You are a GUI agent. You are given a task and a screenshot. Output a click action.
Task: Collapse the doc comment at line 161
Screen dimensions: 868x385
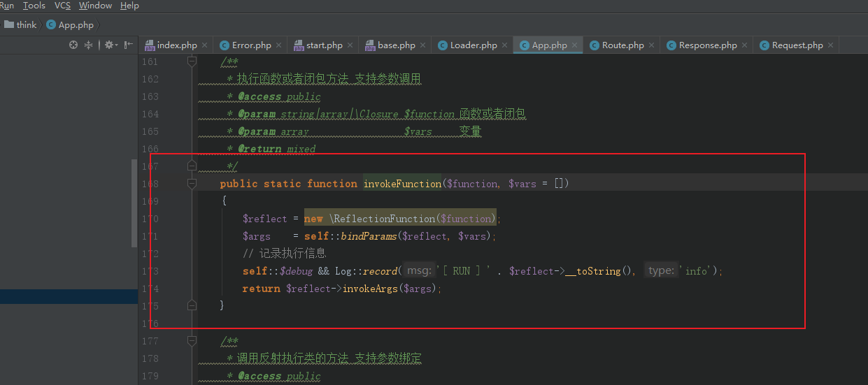coord(192,61)
